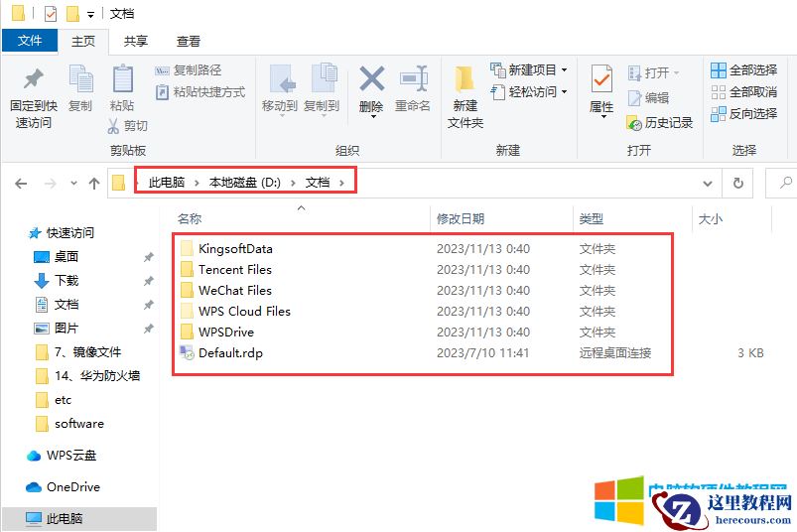Select the WeChat Files folder
The image size is (797, 532).
coord(235,290)
